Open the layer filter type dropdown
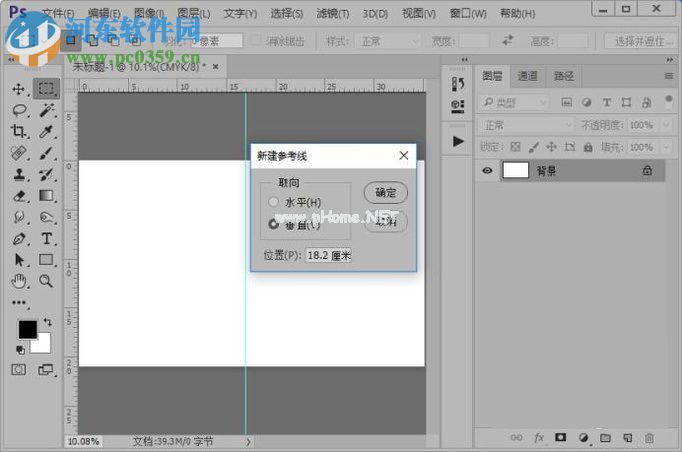This screenshot has height=452, width=682. 514,102
